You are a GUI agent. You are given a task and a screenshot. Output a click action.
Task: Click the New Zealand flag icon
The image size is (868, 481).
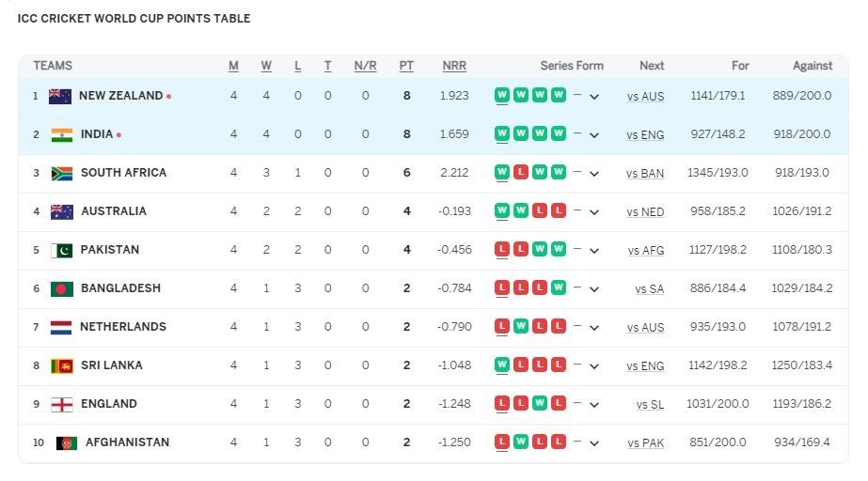60,96
